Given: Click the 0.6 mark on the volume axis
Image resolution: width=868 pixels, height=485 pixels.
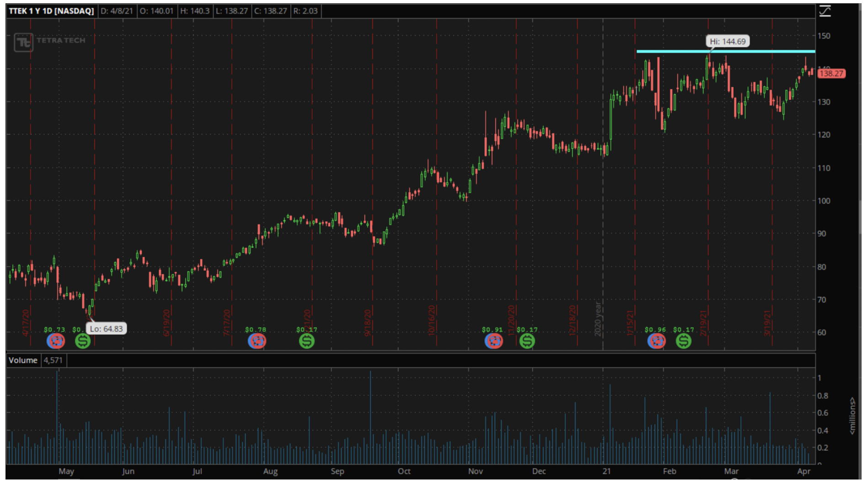Looking at the screenshot, I should (x=823, y=413).
